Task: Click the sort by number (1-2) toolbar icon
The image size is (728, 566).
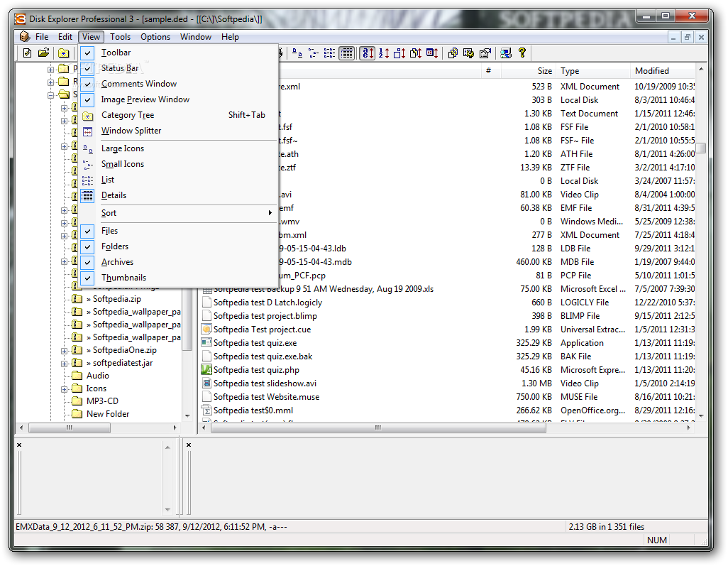Action: [383, 53]
